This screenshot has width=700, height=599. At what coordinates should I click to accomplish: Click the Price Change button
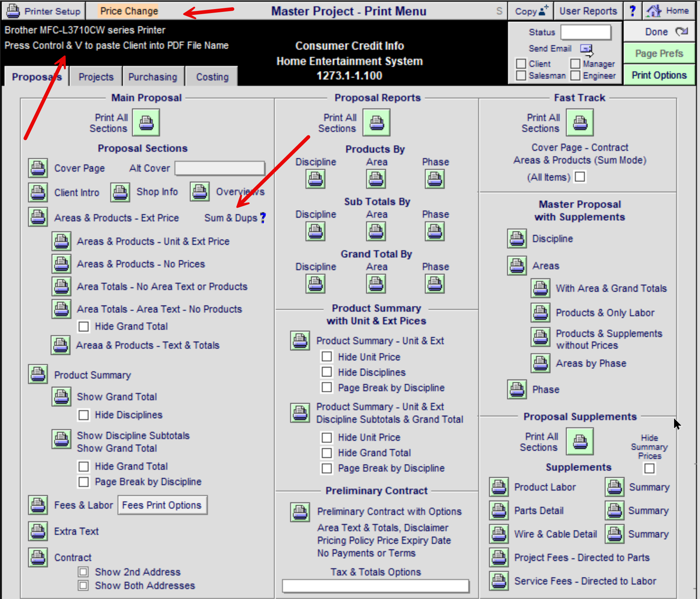pyautogui.click(x=129, y=11)
